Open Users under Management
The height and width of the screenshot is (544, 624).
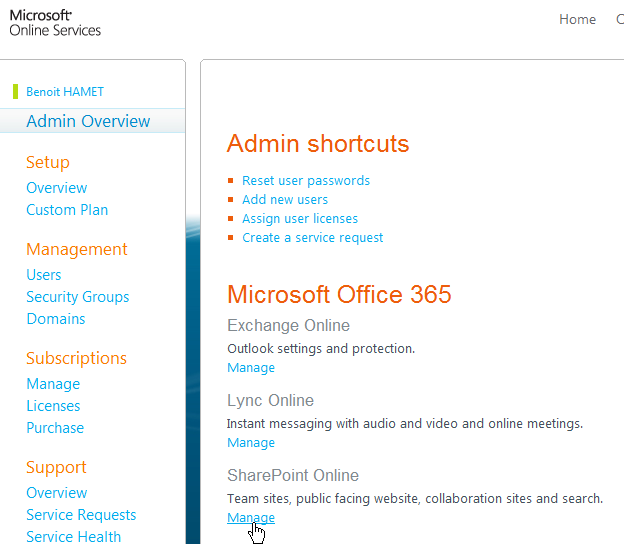[44, 275]
